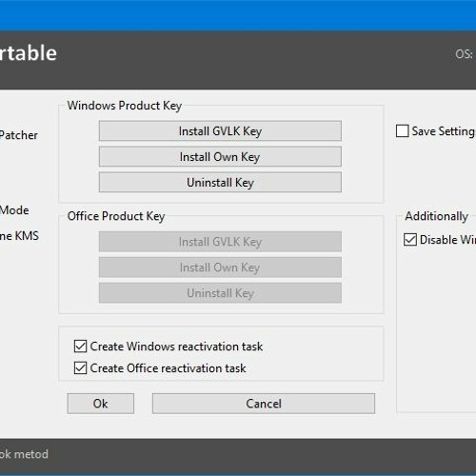The width and height of the screenshot is (476, 476).
Task: Click the Mode label on the left
Action: [14, 210]
